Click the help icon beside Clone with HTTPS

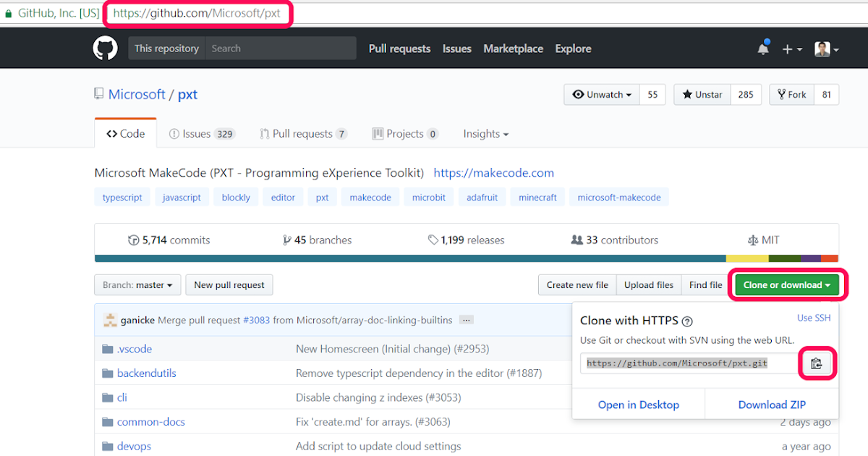click(x=687, y=321)
